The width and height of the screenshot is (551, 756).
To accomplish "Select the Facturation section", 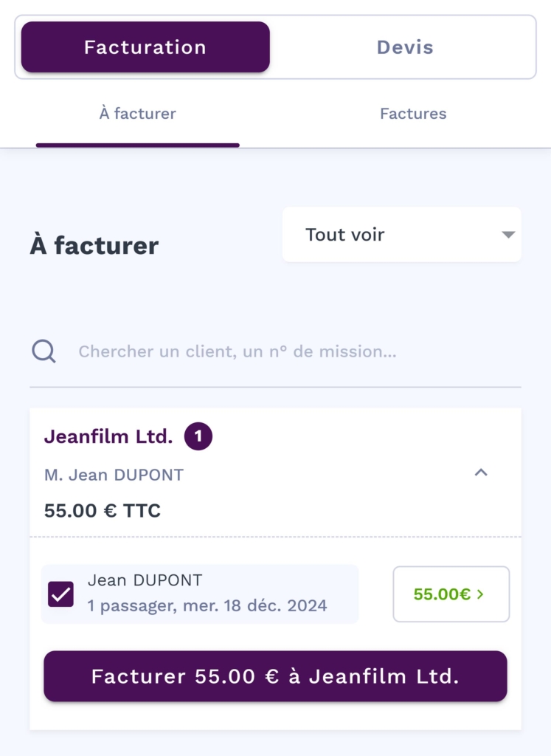I will [x=145, y=47].
